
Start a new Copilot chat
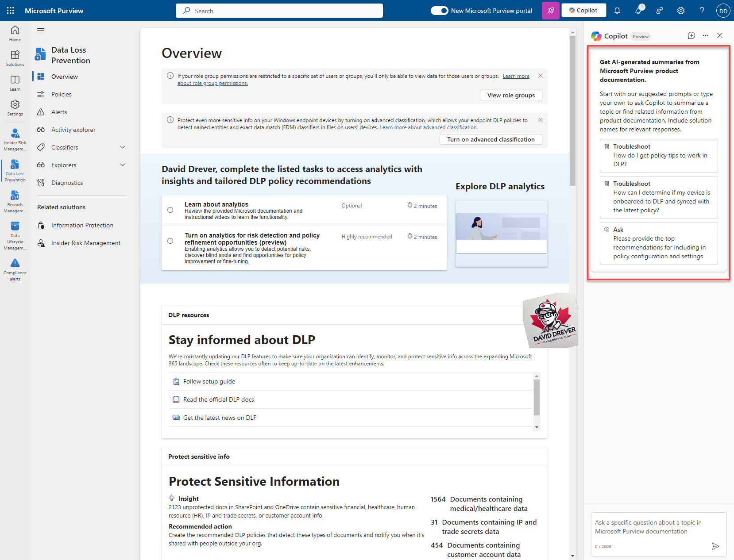click(692, 36)
